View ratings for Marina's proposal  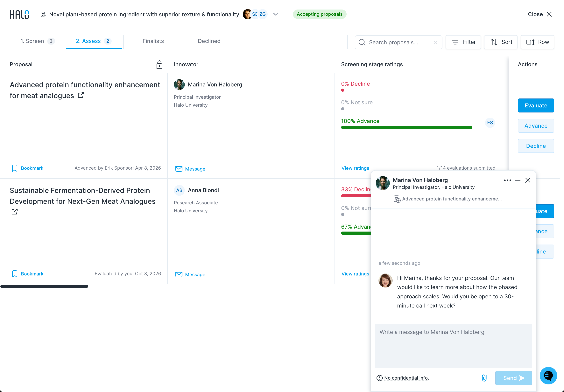(355, 168)
